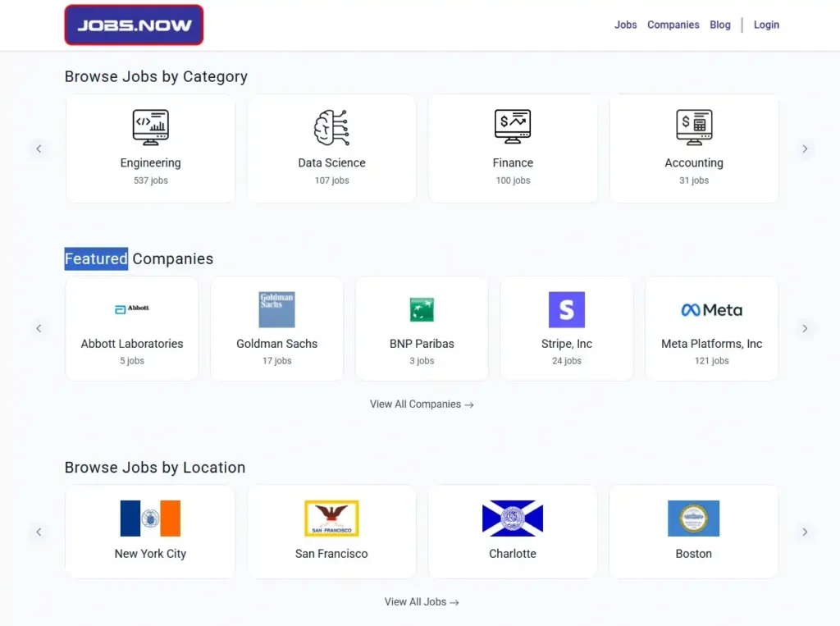Open Stripe, Inc company name
This screenshot has height=626, width=840.
(x=567, y=344)
